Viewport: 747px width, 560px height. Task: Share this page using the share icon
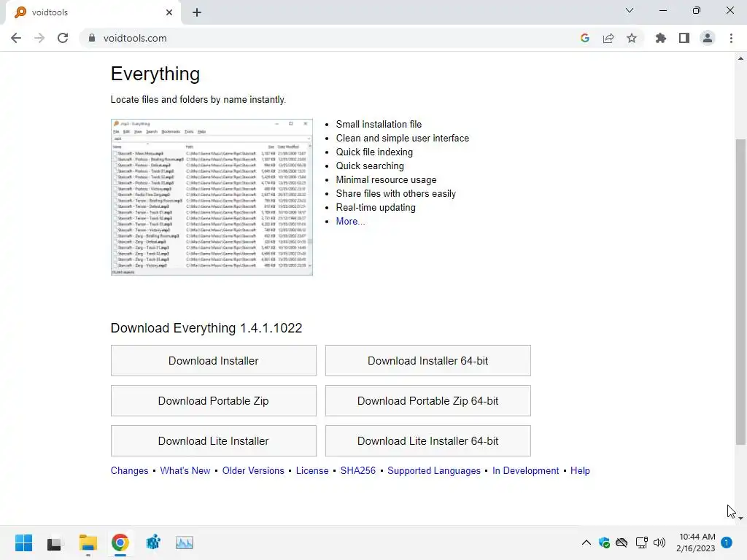pyautogui.click(x=608, y=38)
